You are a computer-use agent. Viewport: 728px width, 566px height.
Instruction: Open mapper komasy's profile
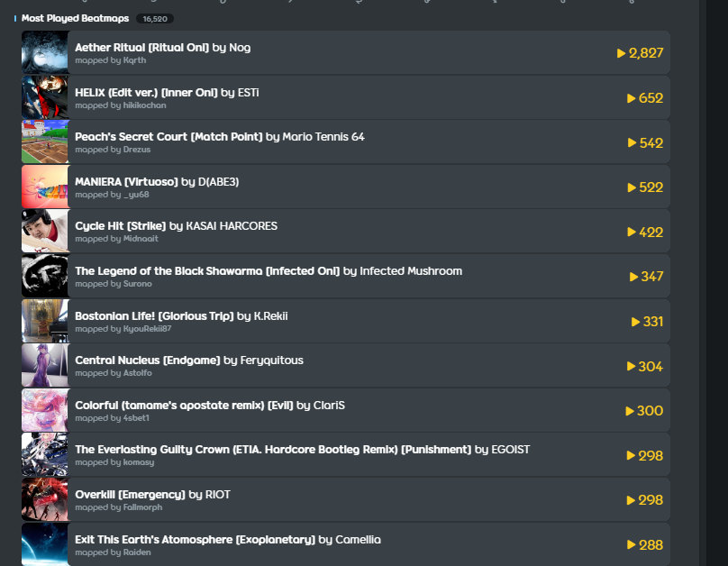point(139,462)
